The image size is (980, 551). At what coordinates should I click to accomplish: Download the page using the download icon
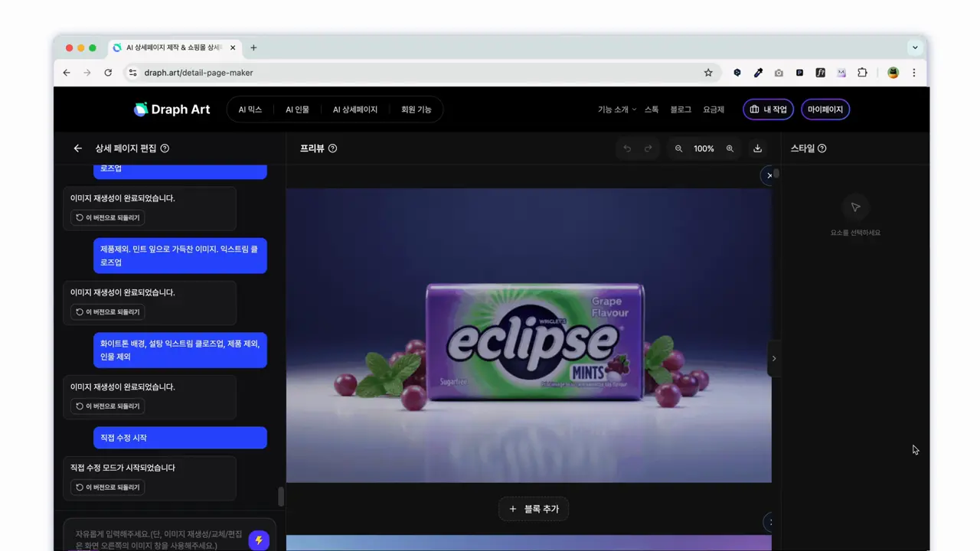coord(757,148)
